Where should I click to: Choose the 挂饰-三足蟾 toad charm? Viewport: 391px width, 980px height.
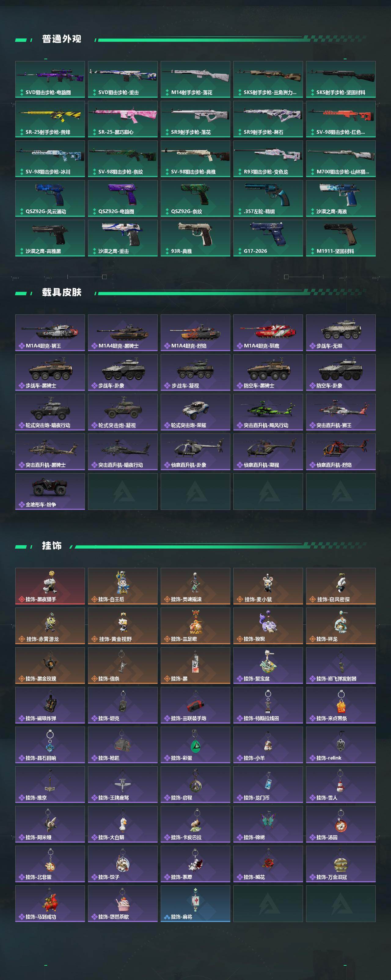[195, 626]
